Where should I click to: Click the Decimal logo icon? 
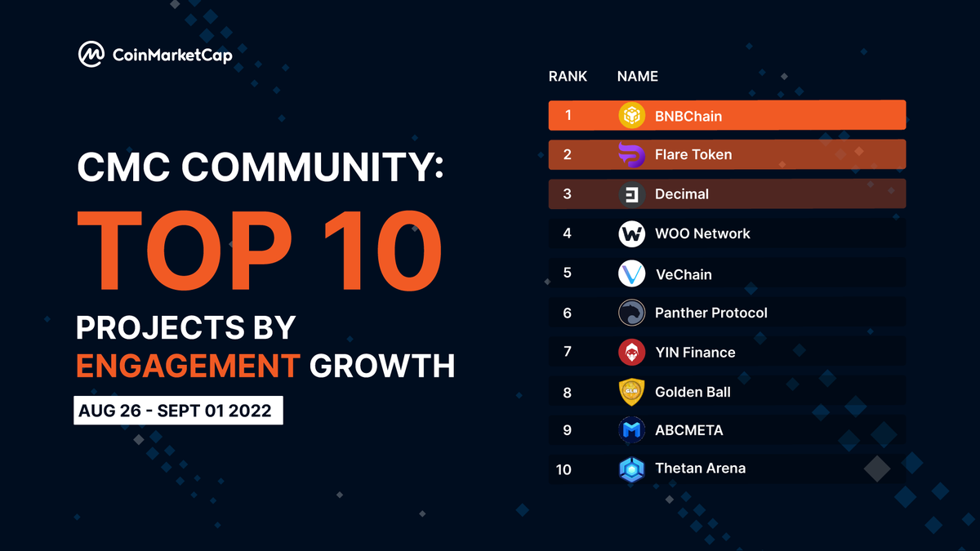click(632, 194)
